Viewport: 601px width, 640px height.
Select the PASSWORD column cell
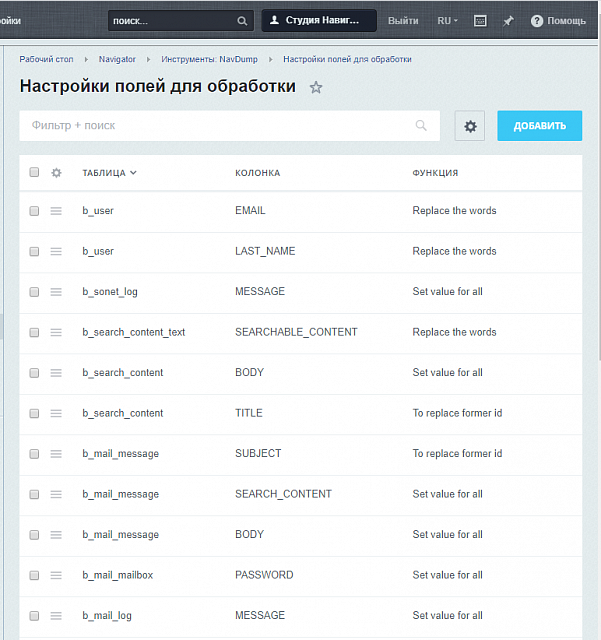(x=264, y=575)
